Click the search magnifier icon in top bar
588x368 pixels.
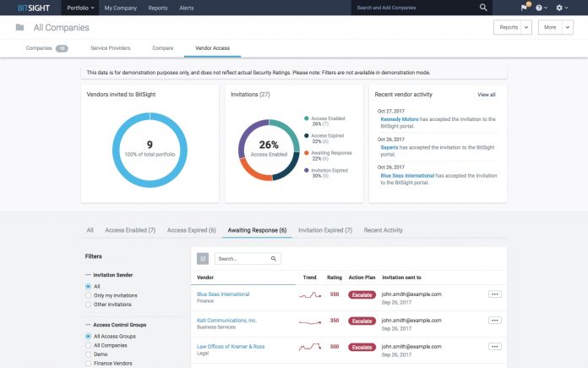483,8
